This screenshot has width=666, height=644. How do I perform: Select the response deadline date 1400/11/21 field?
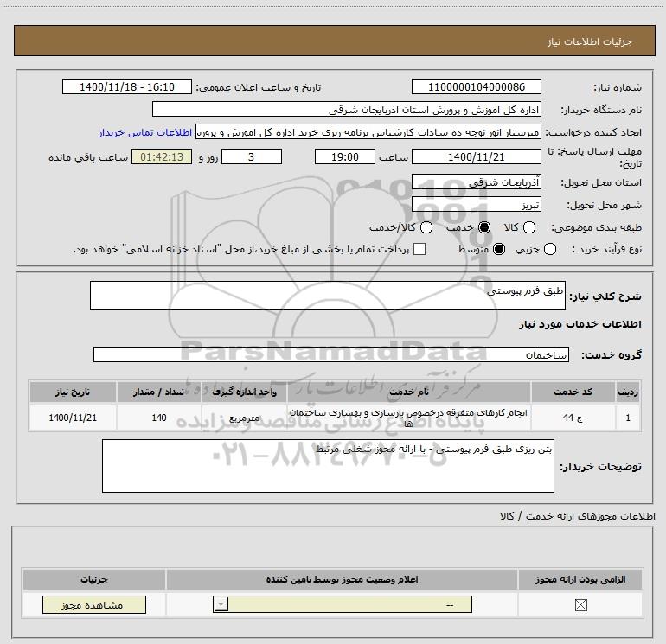coord(476,156)
